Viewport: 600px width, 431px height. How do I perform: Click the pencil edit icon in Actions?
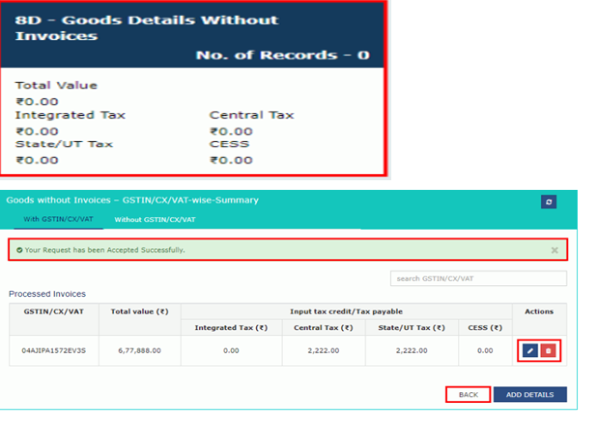(x=530, y=351)
